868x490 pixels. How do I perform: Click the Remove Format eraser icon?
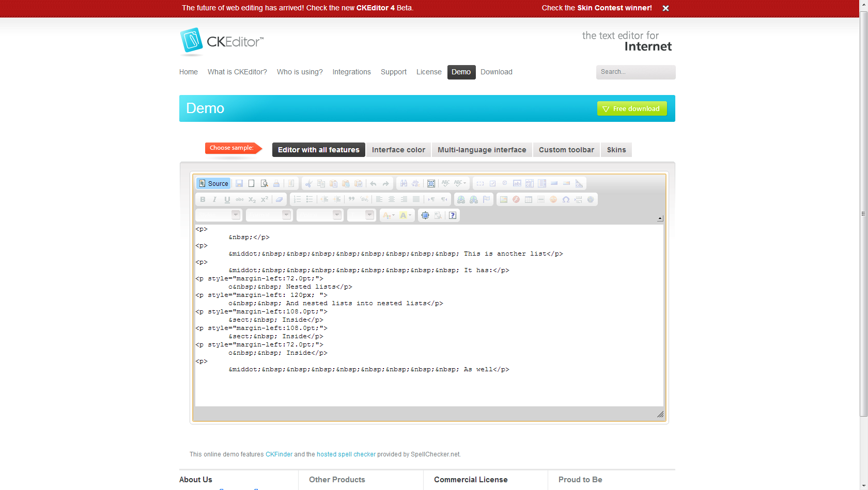tap(279, 199)
